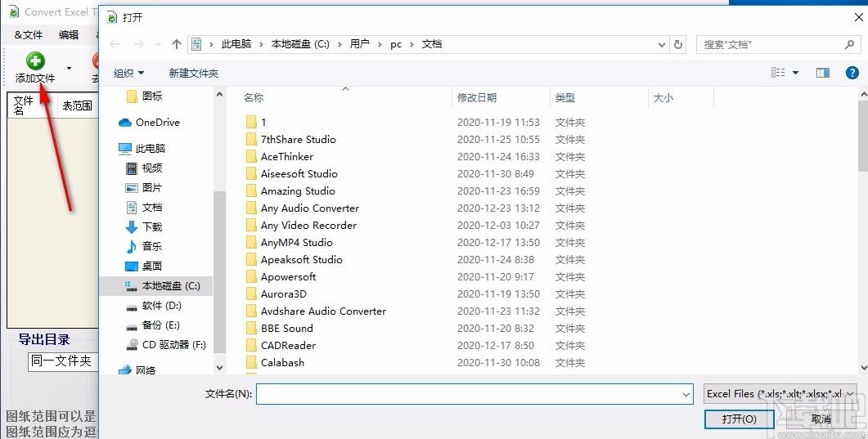This screenshot has width=868, height=439.
Task: Refresh the current folder view
Action: pyautogui.click(x=678, y=45)
